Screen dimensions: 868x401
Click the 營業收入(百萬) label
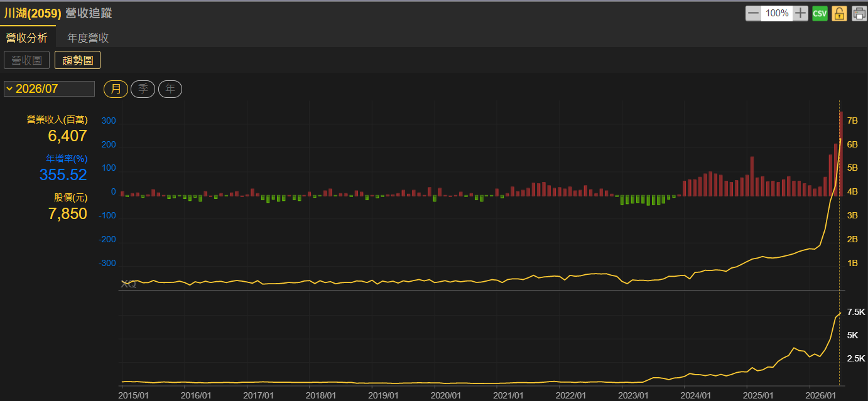pos(57,120)
